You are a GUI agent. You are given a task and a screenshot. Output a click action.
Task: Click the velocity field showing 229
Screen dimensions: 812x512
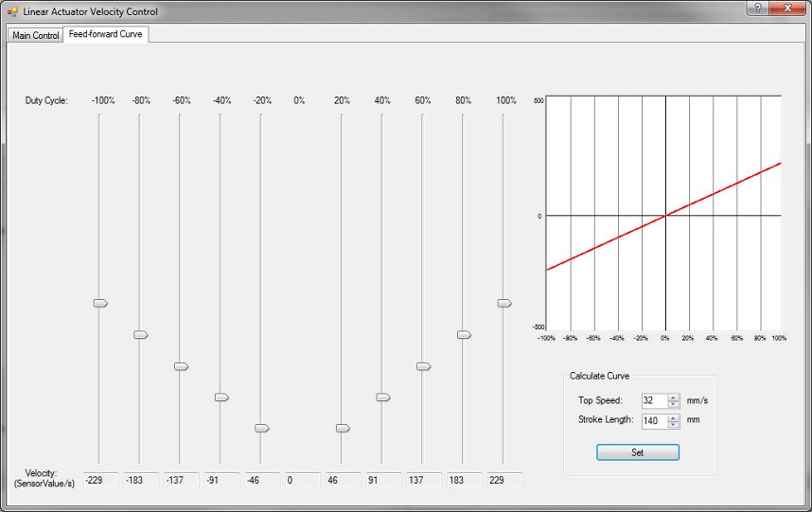coord(505,480)
